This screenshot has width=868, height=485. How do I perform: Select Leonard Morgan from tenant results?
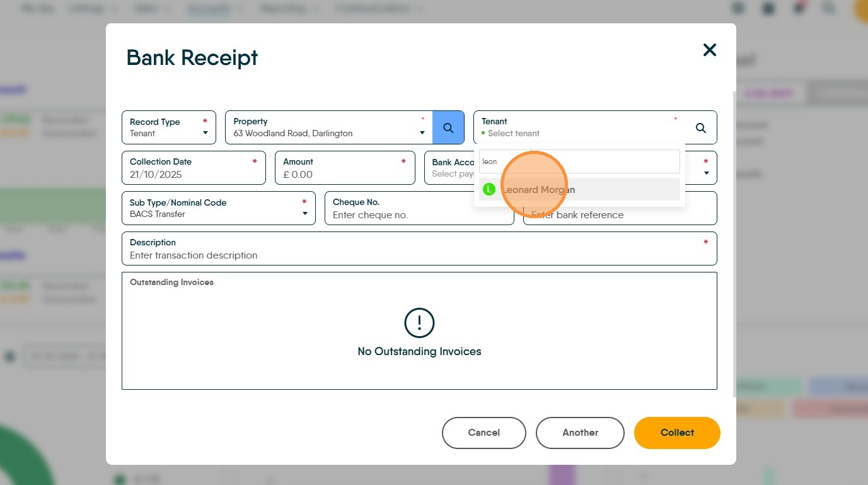point(579,189)
